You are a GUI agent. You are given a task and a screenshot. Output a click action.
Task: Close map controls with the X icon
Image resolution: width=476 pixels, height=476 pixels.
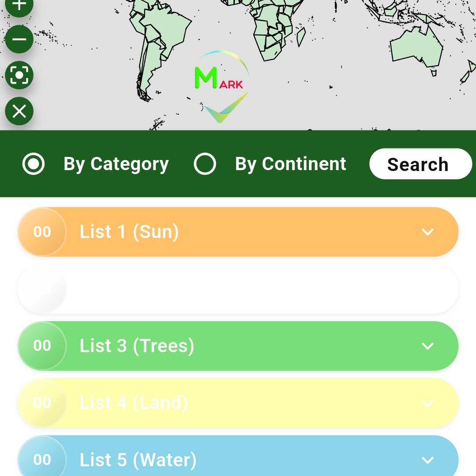click(x=19, y=111)
